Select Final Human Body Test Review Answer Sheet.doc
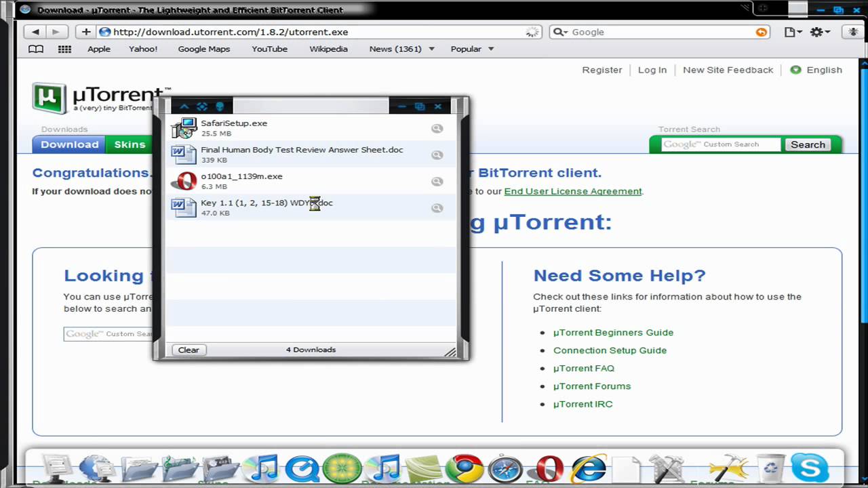The height and width of the screenshot is (488, 868). [x=311, y=155]
